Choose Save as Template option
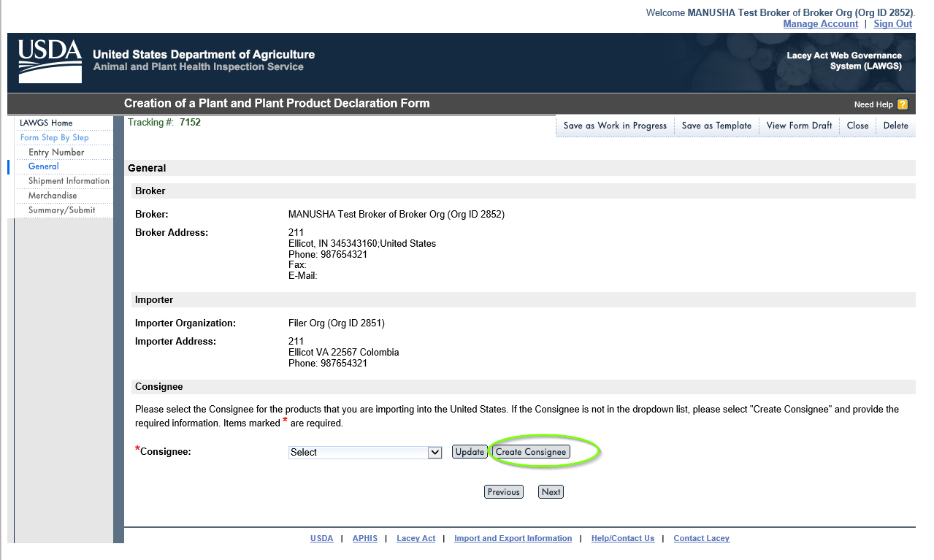The width and height of the screenshot is (934, 560). click(x=716, y=126)
